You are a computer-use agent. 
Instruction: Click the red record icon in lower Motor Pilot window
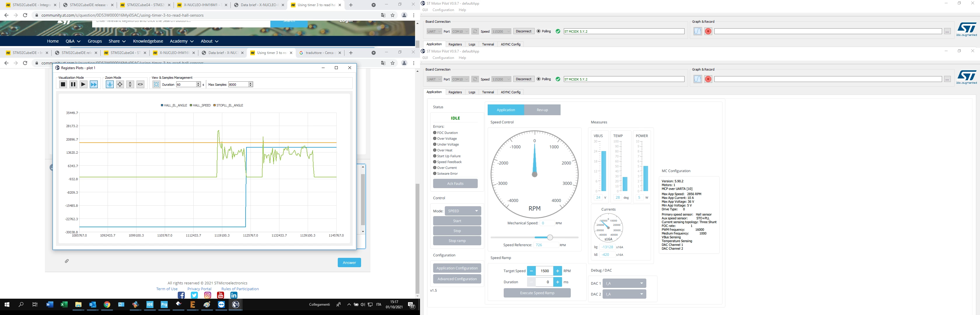(708, 79)
